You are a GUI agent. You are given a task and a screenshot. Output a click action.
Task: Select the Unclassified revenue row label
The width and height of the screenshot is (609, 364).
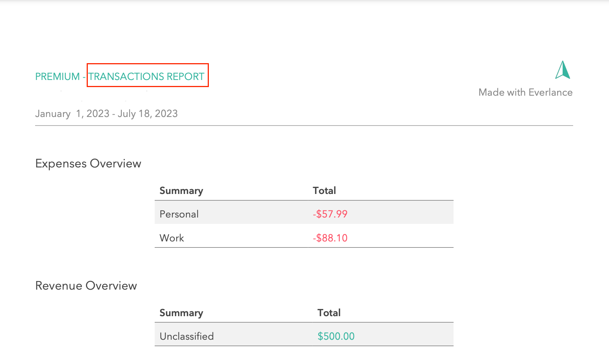point(186,336)
